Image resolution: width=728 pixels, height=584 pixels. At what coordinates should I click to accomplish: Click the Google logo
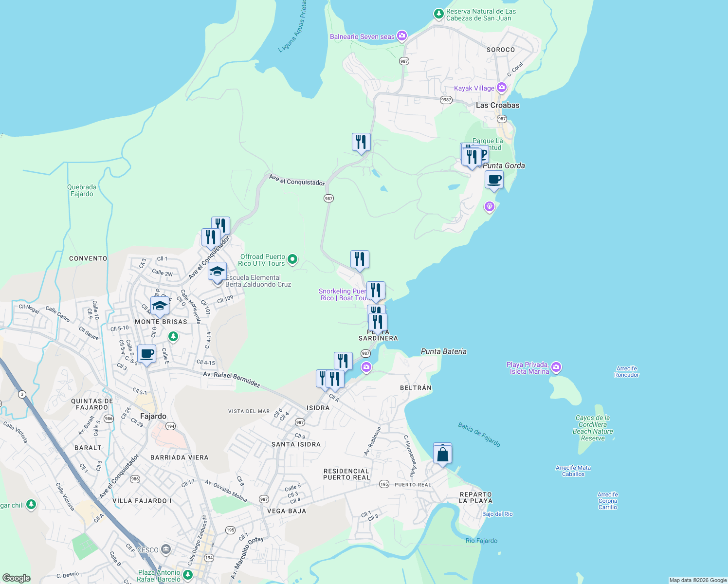pyautogui.click(x=17, y=576)
